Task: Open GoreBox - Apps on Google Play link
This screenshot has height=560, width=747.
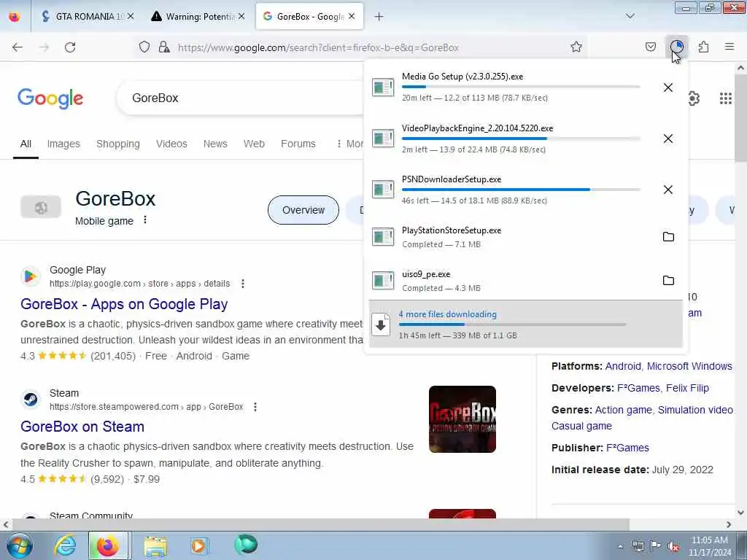Action: click(124, 304)
